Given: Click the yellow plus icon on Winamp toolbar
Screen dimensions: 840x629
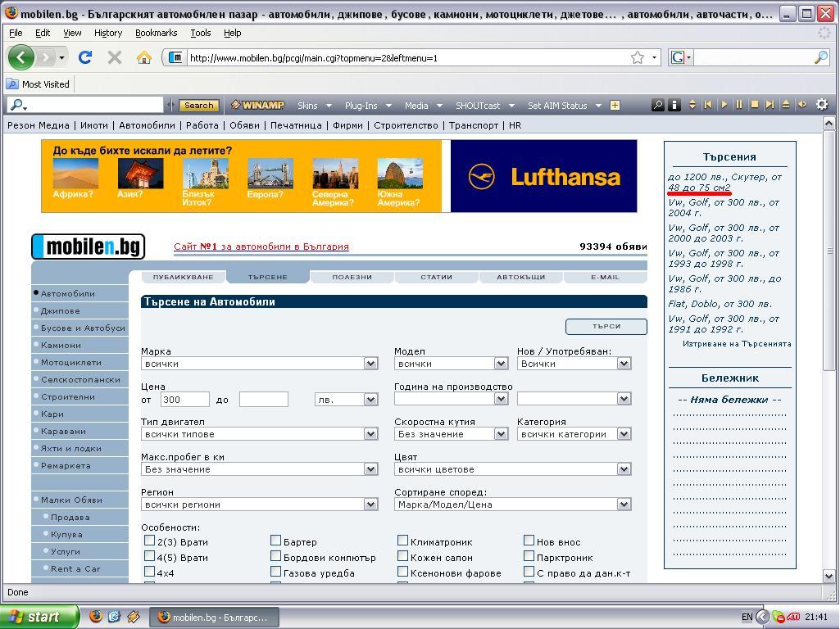Looking at the screenshot, I should point(615,105).
